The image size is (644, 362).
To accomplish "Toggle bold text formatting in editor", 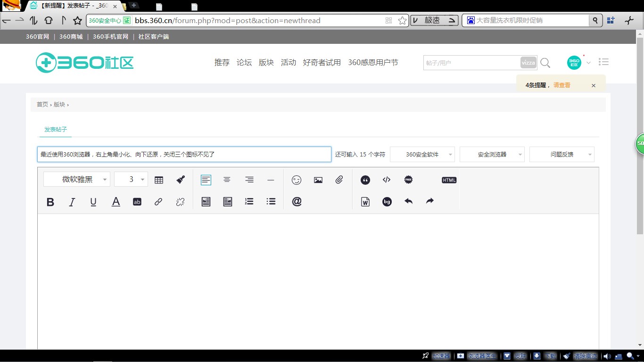I will coord(50,202).
